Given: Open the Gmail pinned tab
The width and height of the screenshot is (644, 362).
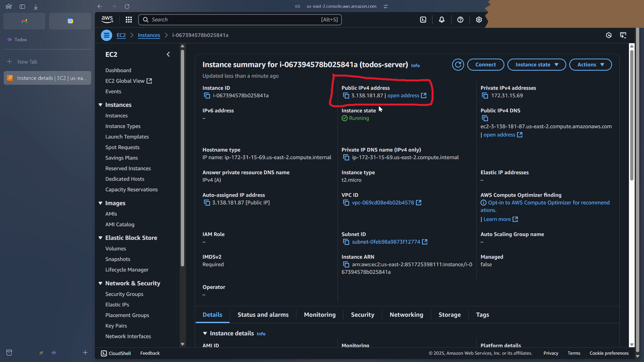Looking at the screenshot, I should click(24, 21).
